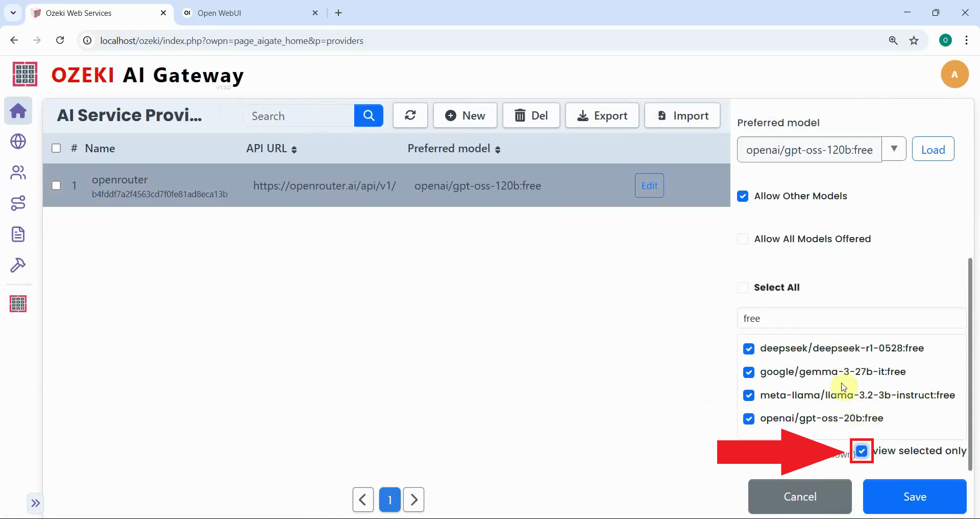The height and width of the screenshot is (519, 980).
Task: Open the globe icon in the sidebar
Action: [18, 141]
